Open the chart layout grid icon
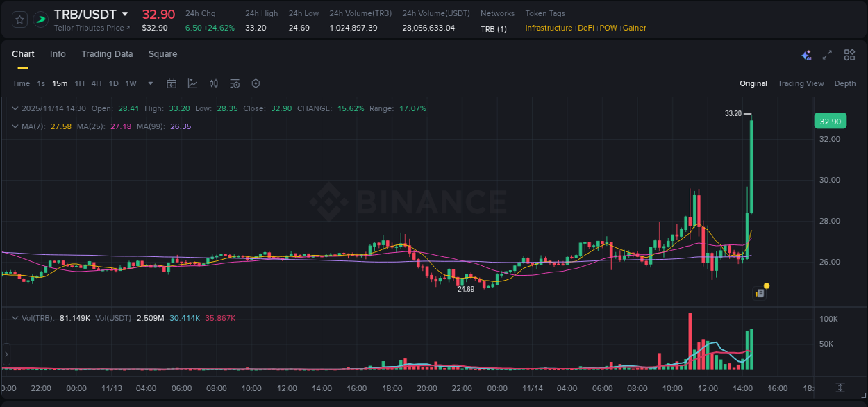Viewport: 868px width, 407px height. tap(849, 54)
